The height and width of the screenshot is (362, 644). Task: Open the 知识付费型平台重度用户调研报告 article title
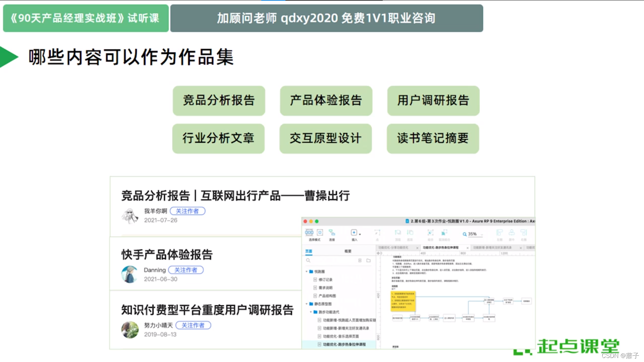[x=207, y=310]
